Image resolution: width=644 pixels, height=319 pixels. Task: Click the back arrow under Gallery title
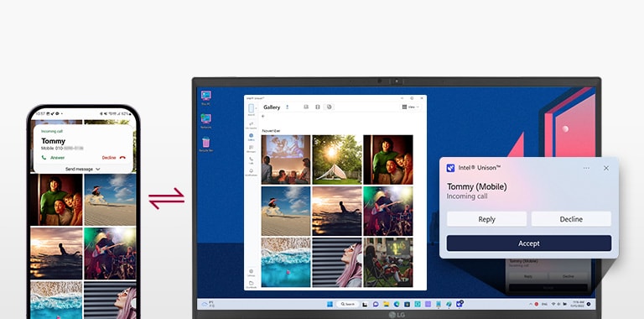[263, 117]
